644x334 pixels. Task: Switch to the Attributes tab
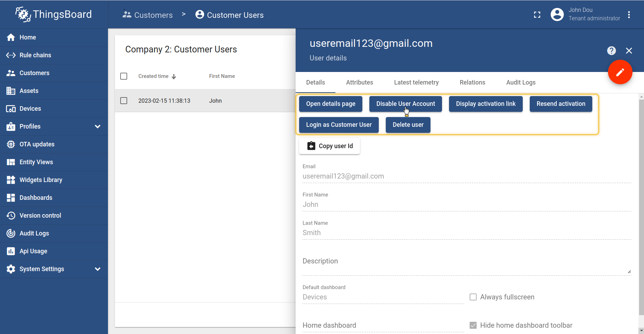pyautogui.click(x=359, y=82)
